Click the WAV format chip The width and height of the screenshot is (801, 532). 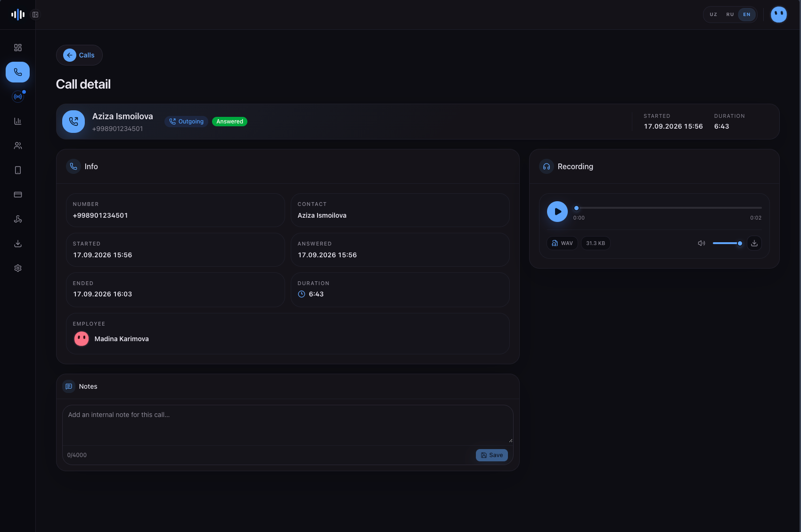point(562,243)
